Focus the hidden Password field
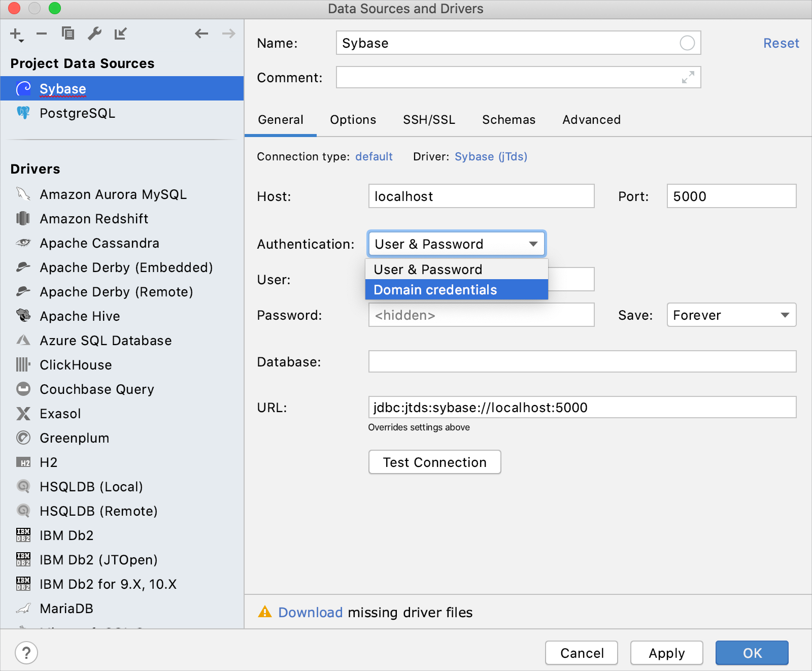 (x=481, y=315)
